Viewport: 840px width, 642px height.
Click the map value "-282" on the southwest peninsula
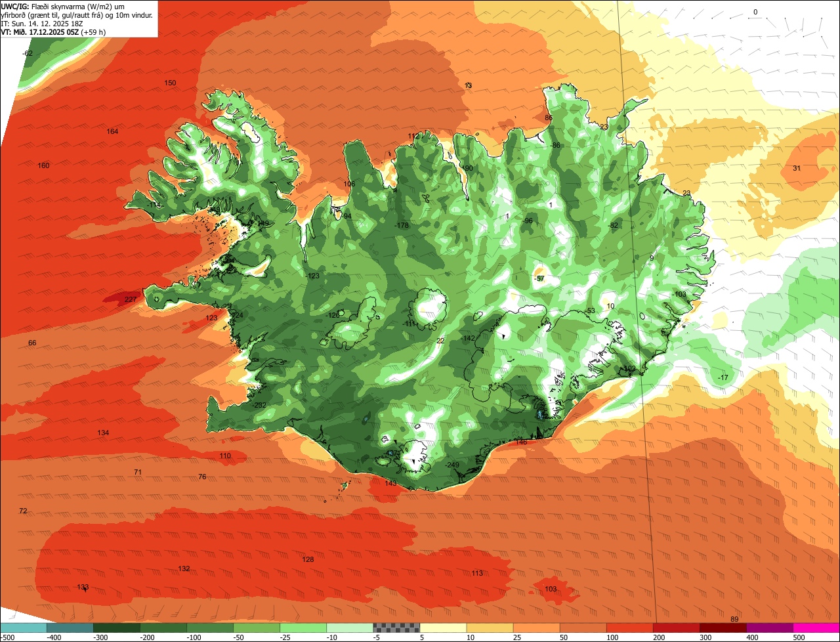coord(259,405)
